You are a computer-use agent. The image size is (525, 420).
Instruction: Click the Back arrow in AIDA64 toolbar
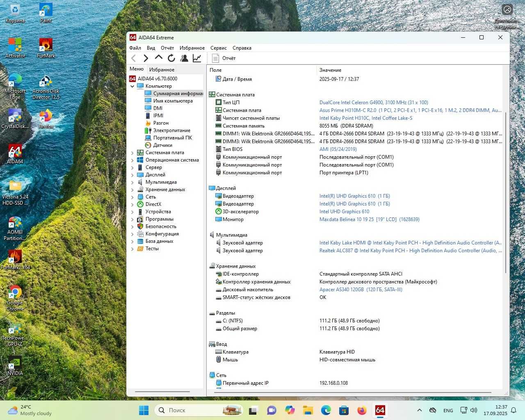(x=133, y=58)
